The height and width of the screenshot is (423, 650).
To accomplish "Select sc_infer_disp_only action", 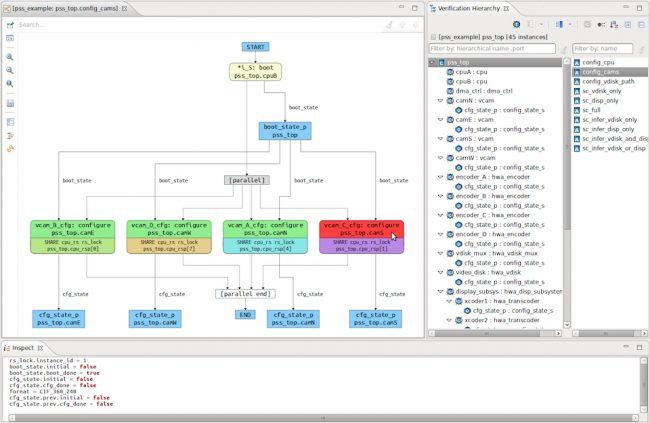I will (608, 129).
